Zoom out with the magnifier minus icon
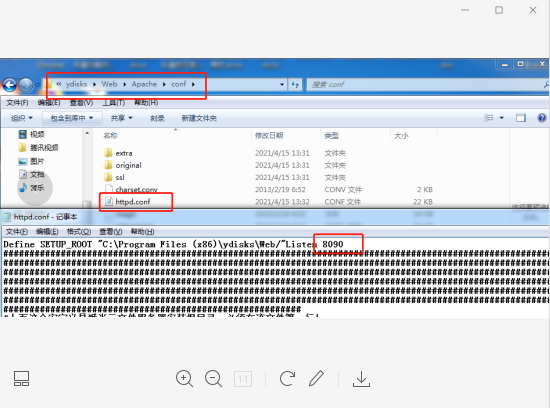550x408 pixels. click(213, 379)
